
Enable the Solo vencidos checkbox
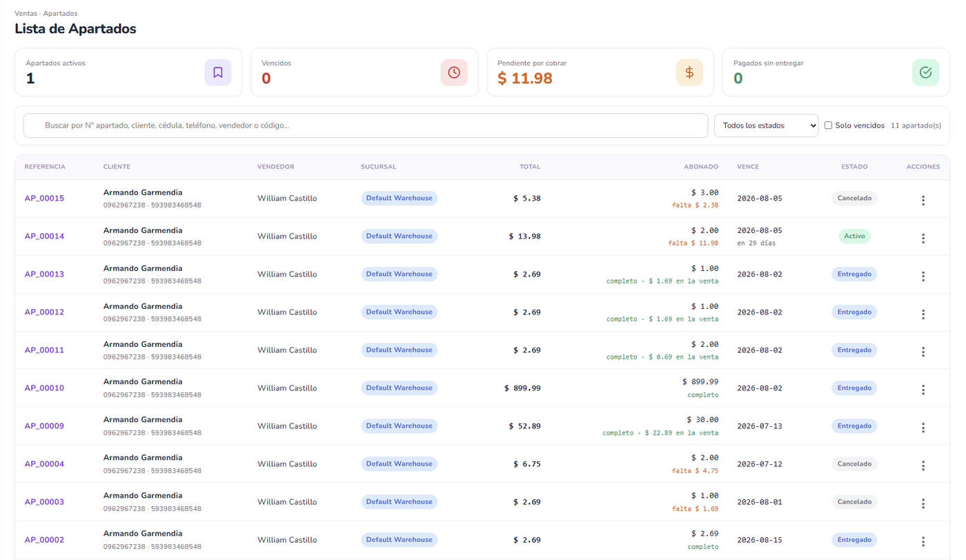pos(828,126)
